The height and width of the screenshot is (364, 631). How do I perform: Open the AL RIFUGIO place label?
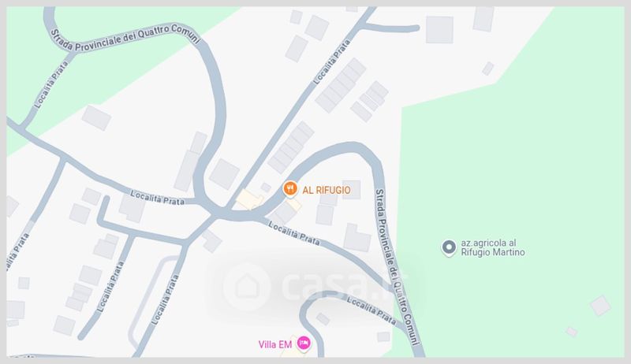(x=327, y=191)
